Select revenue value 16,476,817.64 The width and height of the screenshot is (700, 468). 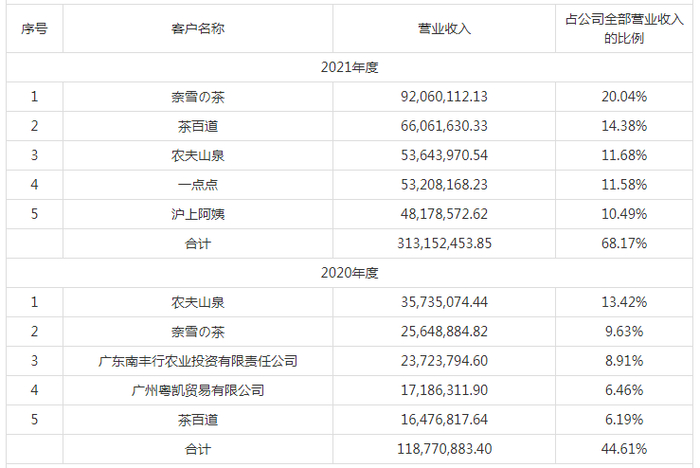click(444, 420)
